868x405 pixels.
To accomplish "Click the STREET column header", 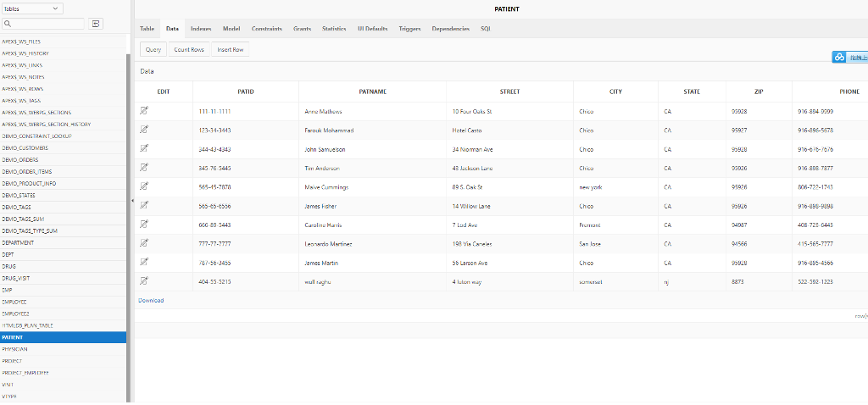I will click(x=509, y=92).
